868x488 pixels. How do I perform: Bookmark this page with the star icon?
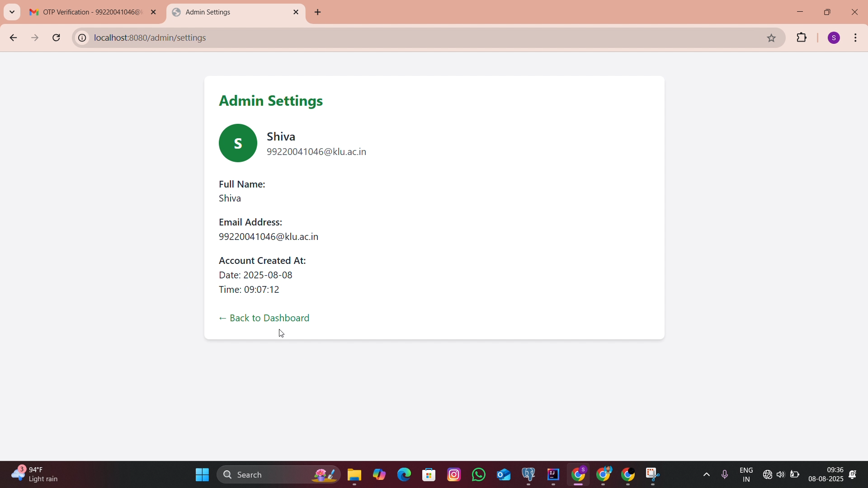click(772, 38)
